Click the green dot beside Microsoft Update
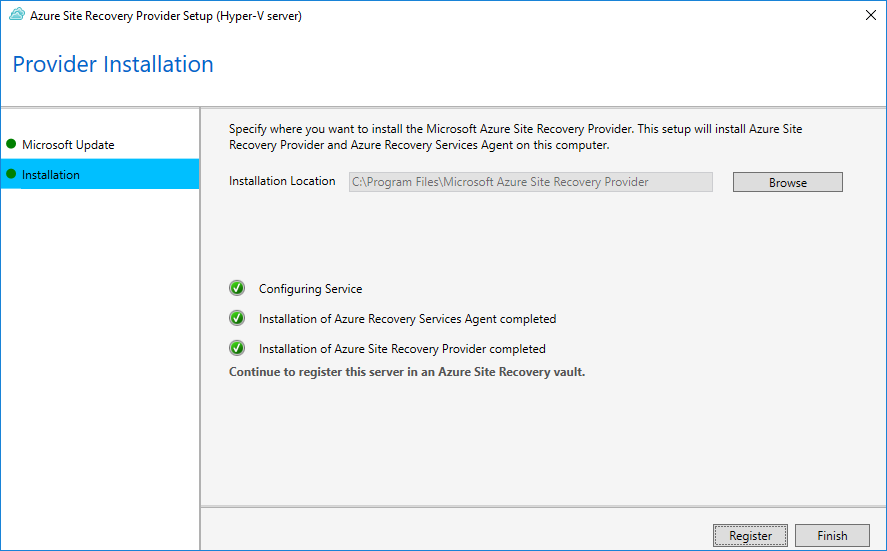Viewport: 887px width, 551px height. (x=11, y=144)
